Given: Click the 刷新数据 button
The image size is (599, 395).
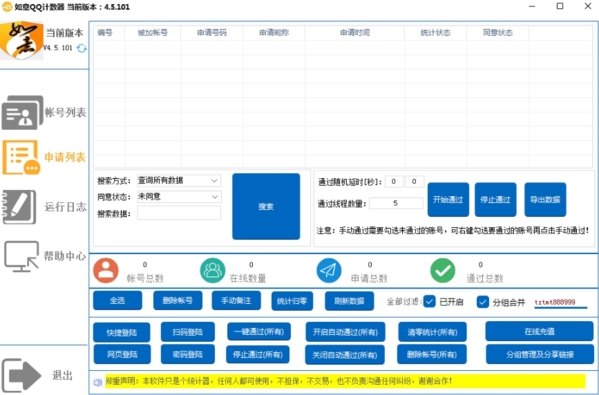Looking at the screenshot, I should tap(349, 301).
